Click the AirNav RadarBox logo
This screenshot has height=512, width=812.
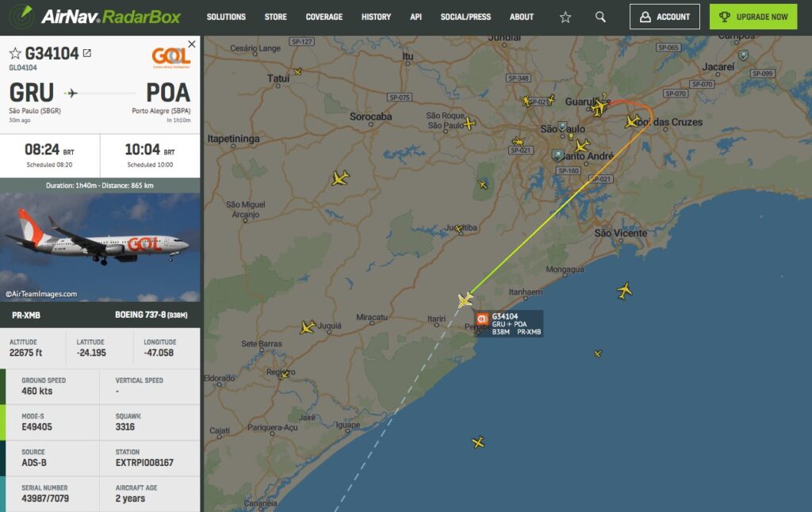[x=96, y=17]
